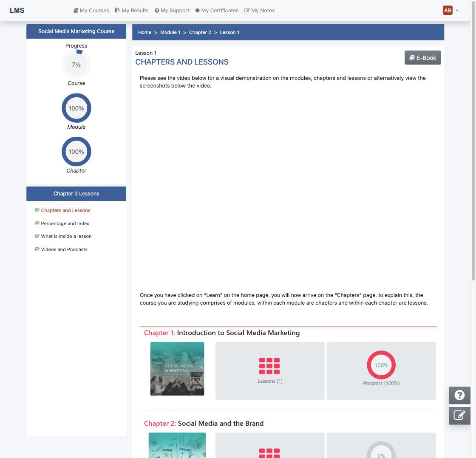
Task: Click the floating help question mark button
Action: (x=459, y=395)
